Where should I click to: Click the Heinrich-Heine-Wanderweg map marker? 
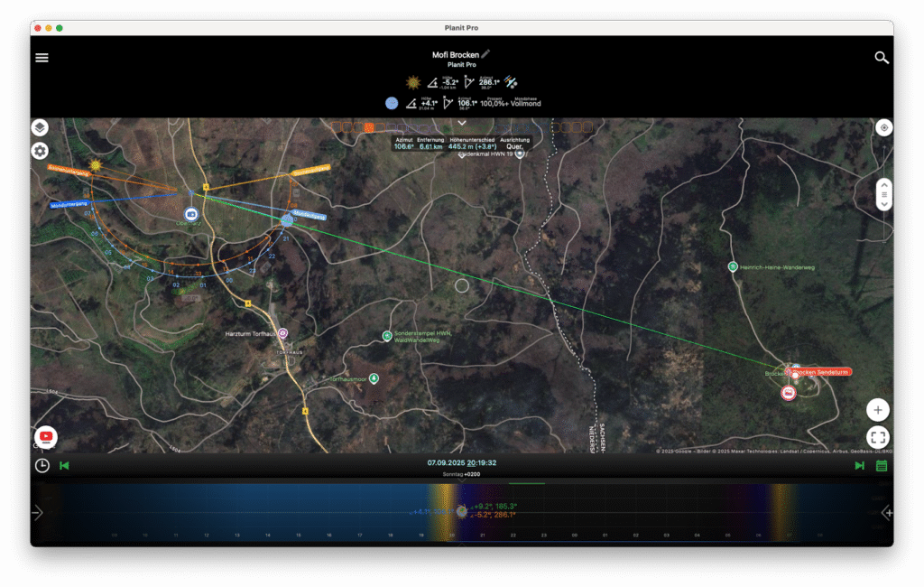[x=733, y=266]
